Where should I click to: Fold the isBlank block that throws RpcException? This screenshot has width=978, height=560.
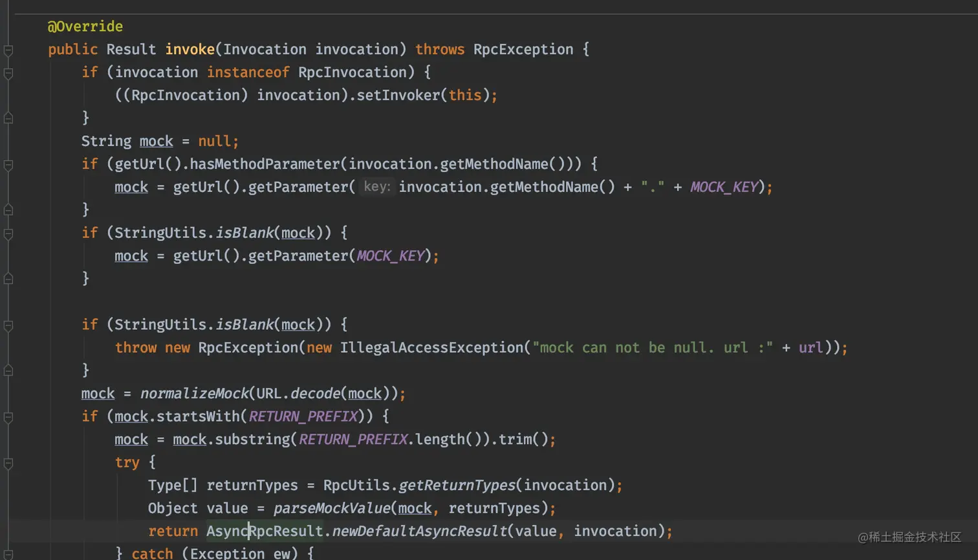pos(8,325)
